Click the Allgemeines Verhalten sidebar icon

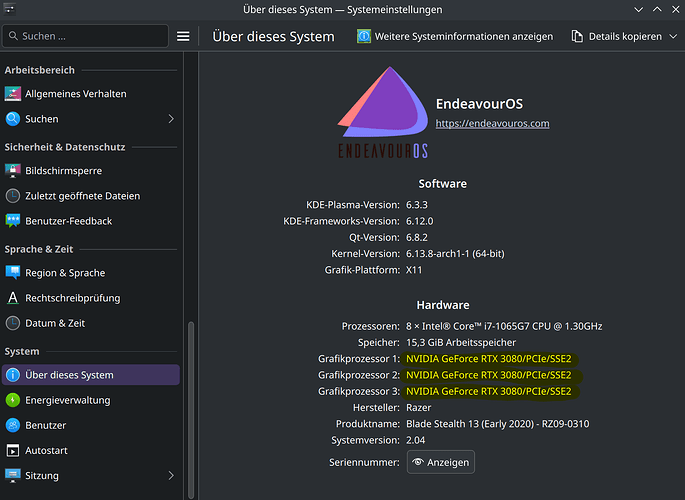pos(13,93)
